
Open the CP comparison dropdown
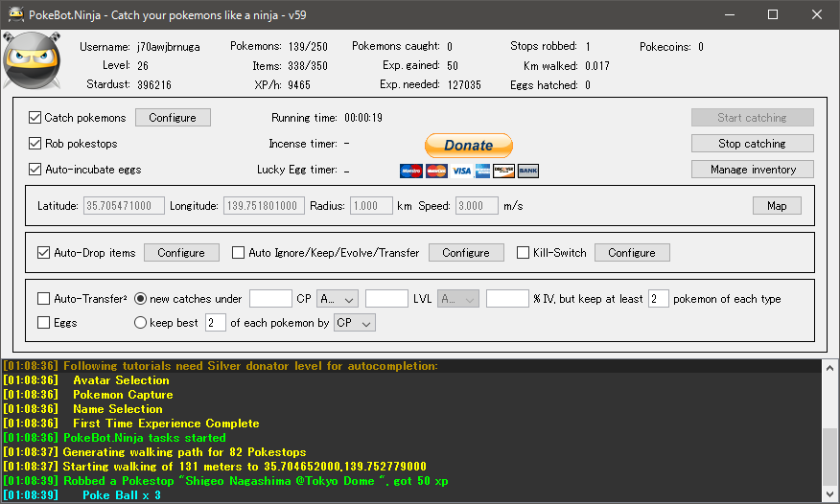(338, 299)
